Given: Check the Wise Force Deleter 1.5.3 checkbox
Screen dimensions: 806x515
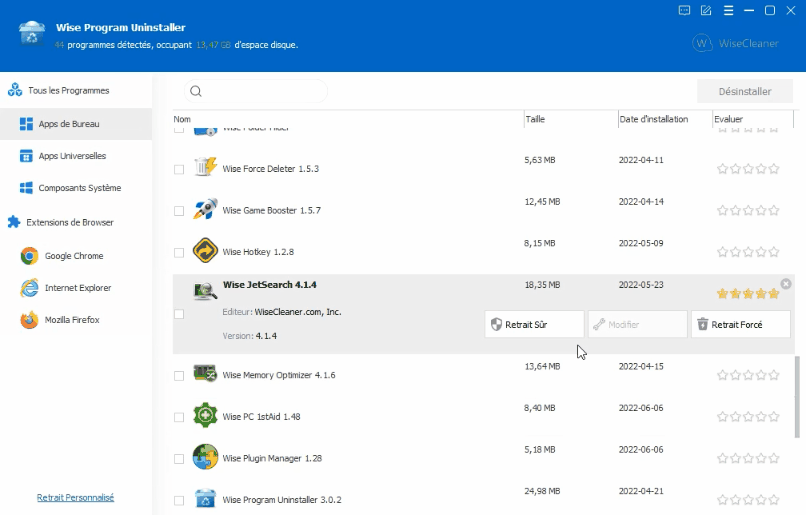Looking at the screenshot, I should [x=179, y=169].
